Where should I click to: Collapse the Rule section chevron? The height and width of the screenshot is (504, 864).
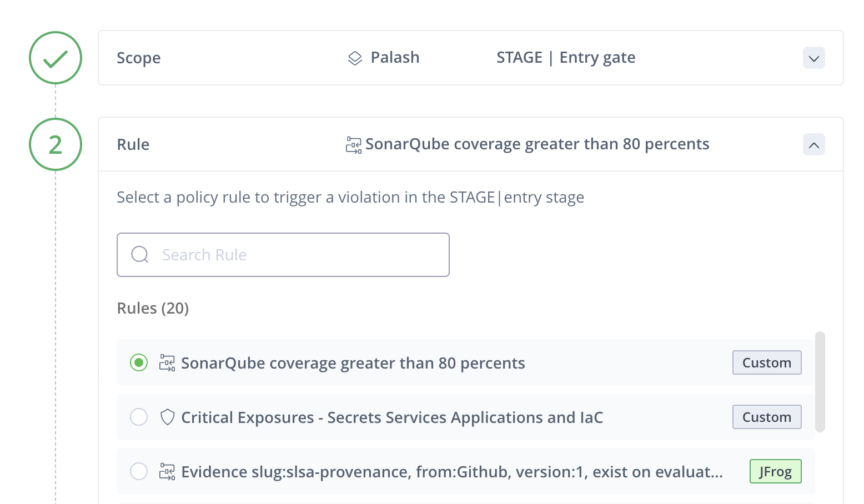pos(813,145)
